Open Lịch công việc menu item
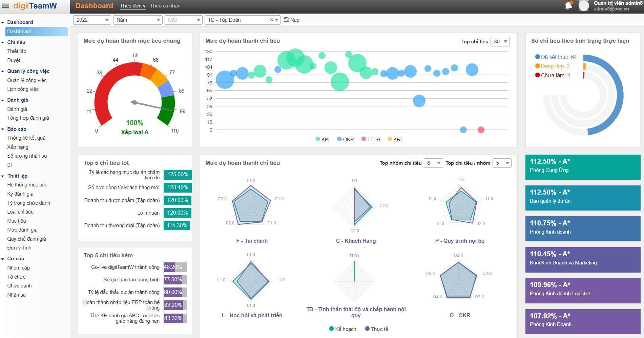Viewport: 644px width, 338px height. pos(23,89)
